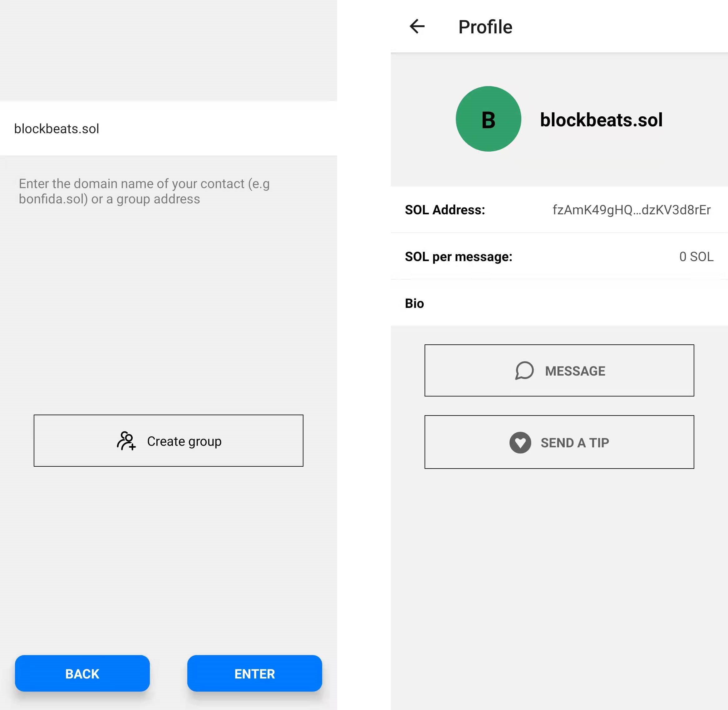Screen dimensions: 728x710
Task: Tap the green B avatar circle
Action: (488, 119)
